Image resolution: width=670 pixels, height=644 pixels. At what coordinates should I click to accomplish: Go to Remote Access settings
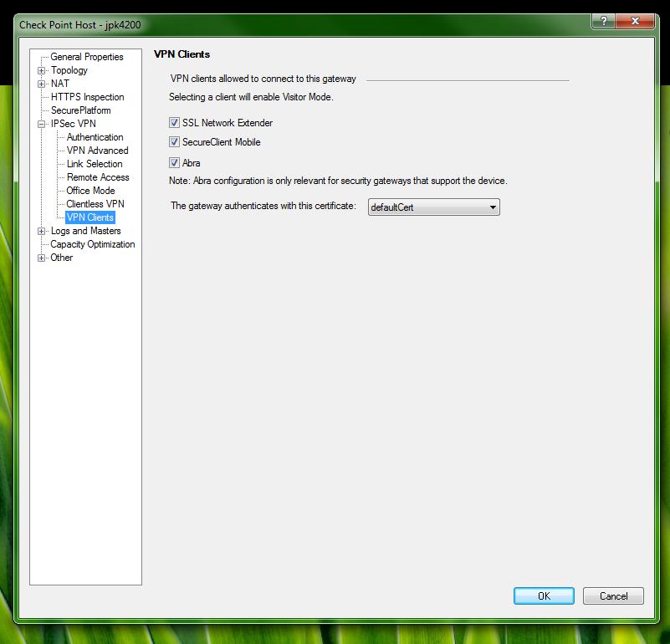pos(98,177)
